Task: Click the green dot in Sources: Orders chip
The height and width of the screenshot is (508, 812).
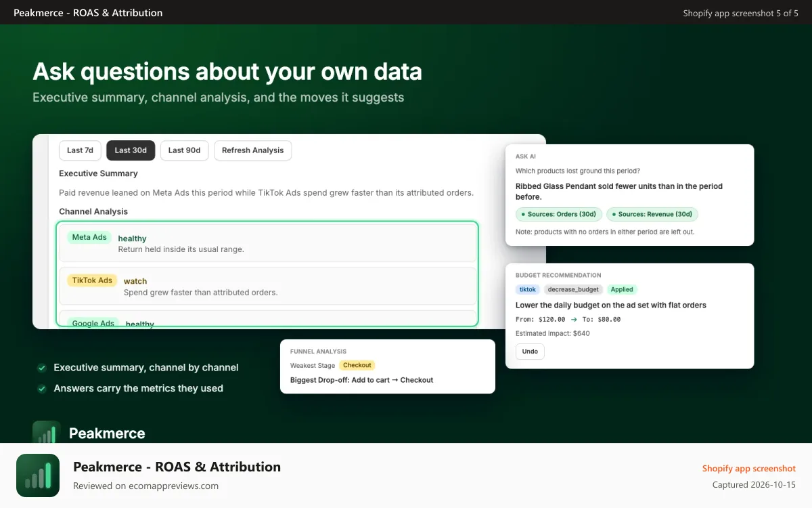Action: pos(523,214)
